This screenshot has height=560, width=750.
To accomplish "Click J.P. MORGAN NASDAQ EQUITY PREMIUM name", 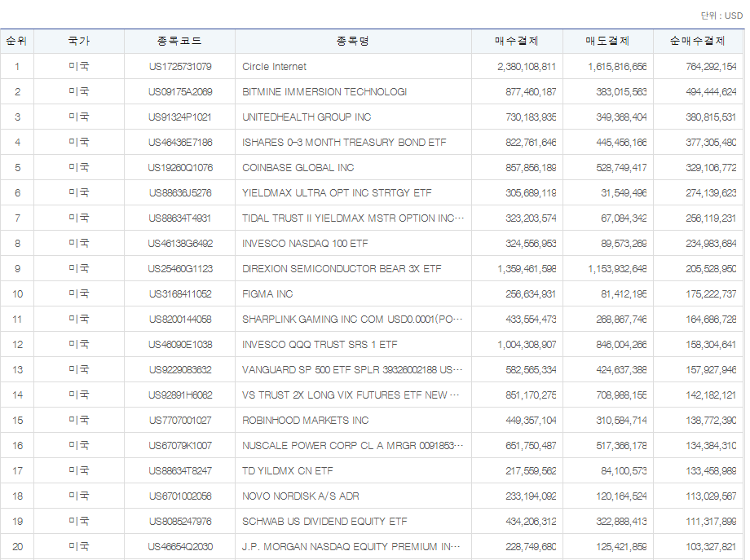I will coord(351,547).
